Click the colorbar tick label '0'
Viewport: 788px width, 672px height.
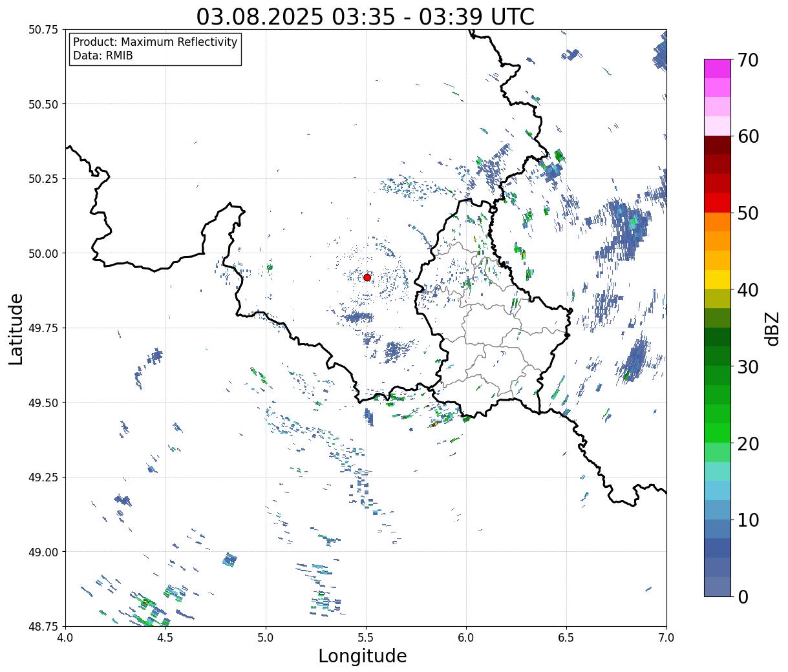[x=743, y=597]
